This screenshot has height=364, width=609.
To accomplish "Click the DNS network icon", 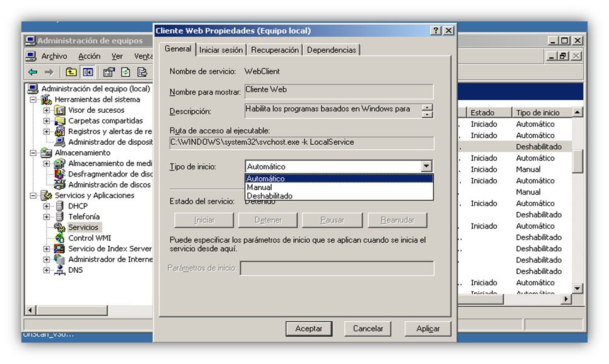I will (60, 270).
